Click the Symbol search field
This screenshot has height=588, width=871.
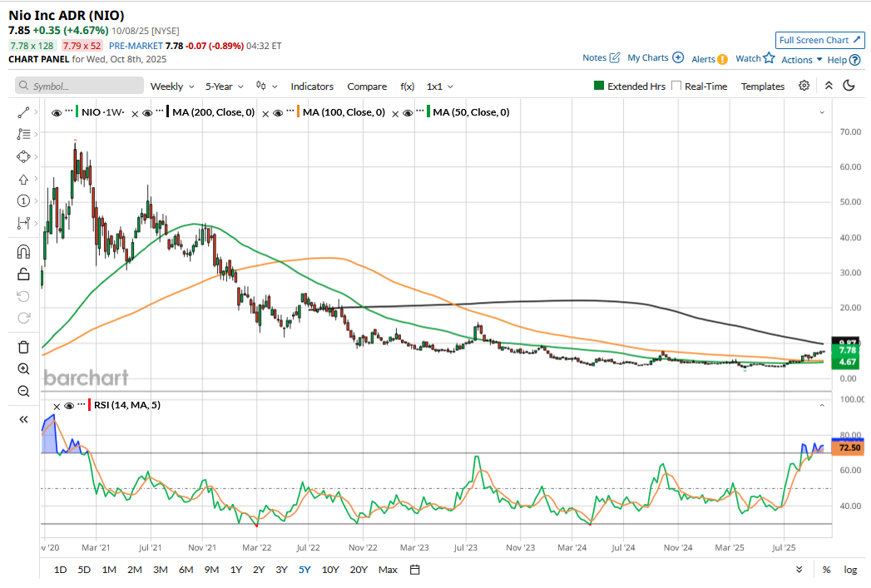79,86
